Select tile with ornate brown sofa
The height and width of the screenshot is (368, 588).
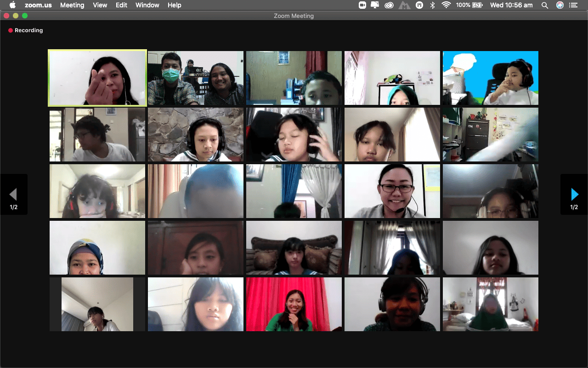tap(294, 248)
